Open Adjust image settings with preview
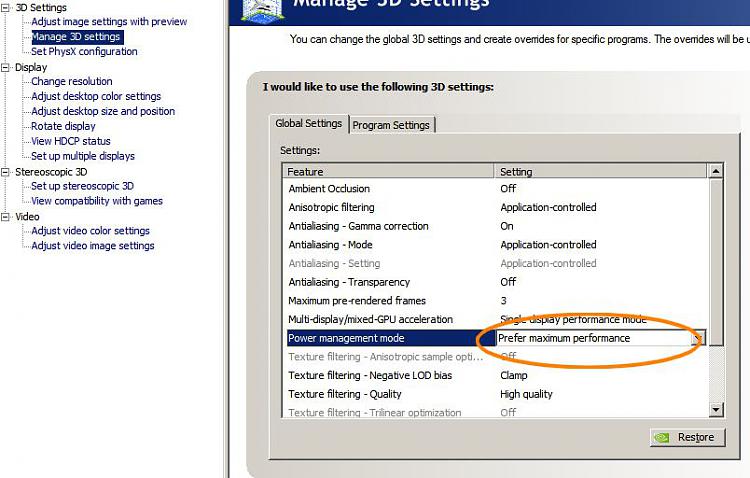The image size is (750, 478). 109,22
